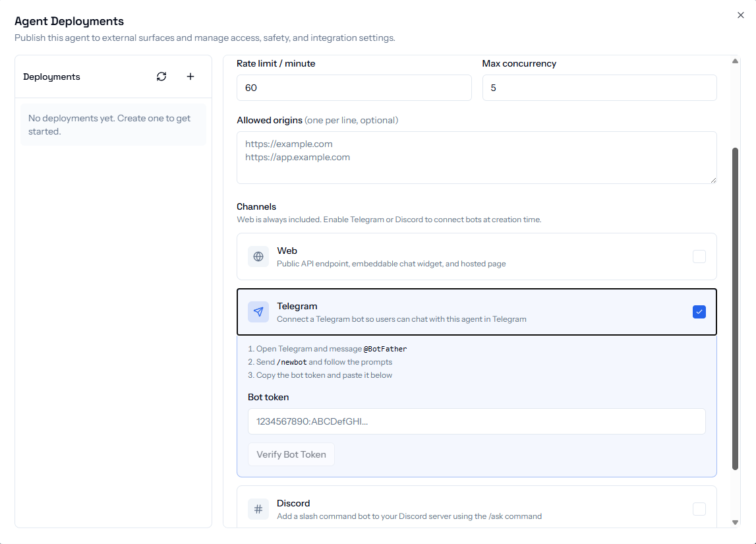Close the Agent Deployments dialog
Image resolution: width=756 pixels, height=544 pixels.
[x=740, y=15]
